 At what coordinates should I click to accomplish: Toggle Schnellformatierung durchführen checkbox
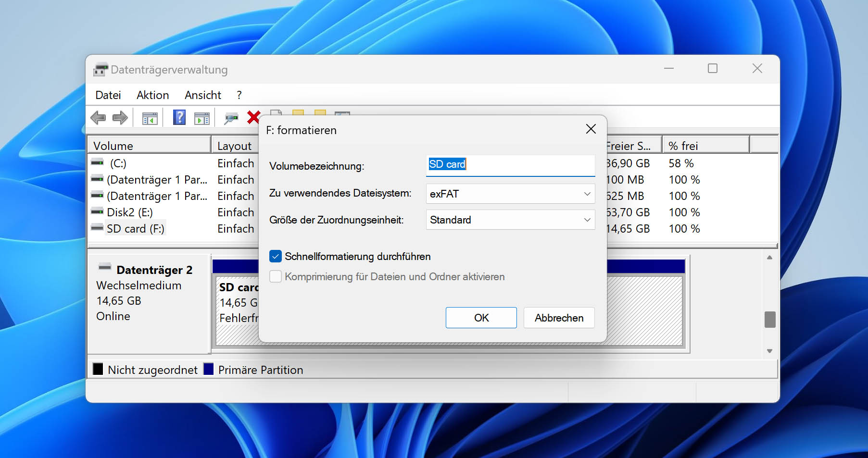[276, 256]
